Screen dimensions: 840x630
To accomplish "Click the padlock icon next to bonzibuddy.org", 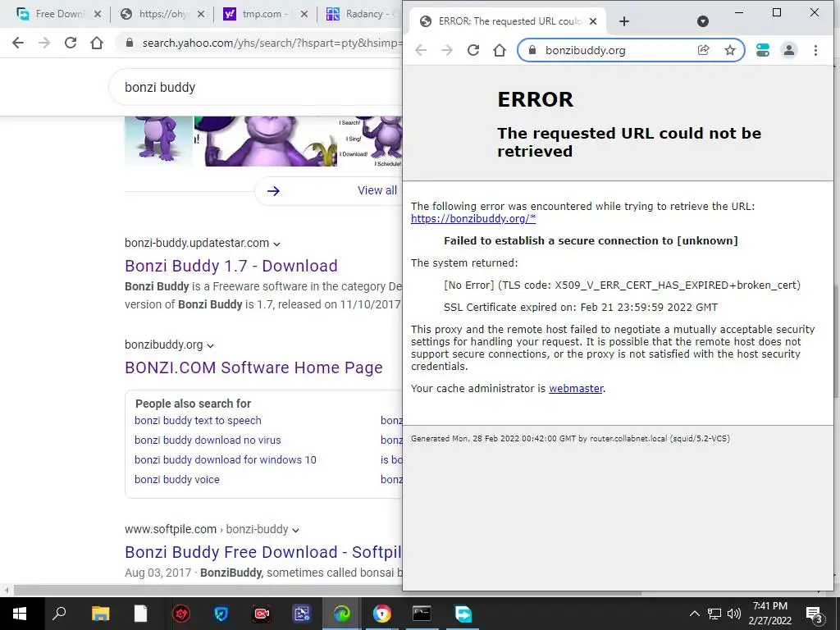I will coord(532,50).
